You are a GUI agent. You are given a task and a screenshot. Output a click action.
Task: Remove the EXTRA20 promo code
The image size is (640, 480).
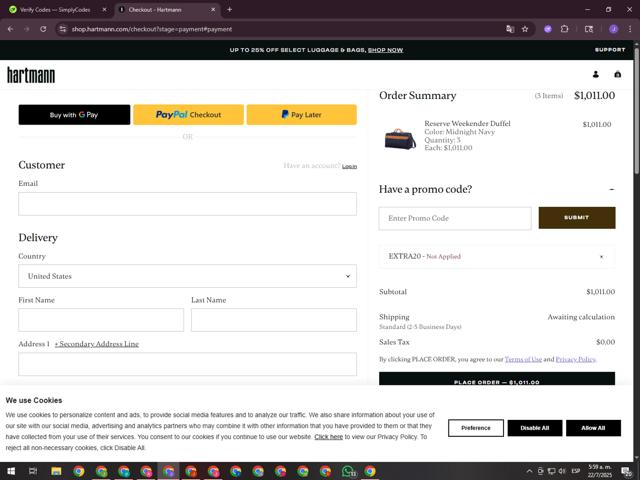pos(601,257)
